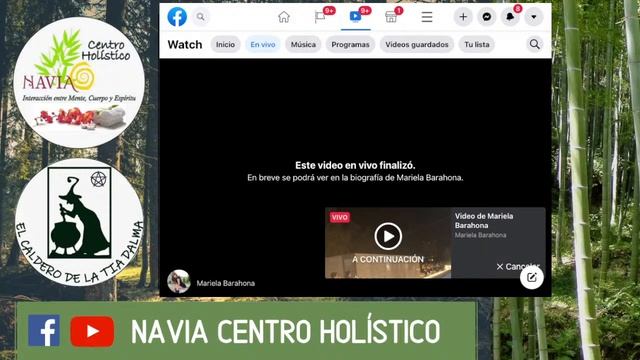Click the VIVO live badge
Image resolution: width=640 pixels, height=360 pixels.
coord(340,217)
